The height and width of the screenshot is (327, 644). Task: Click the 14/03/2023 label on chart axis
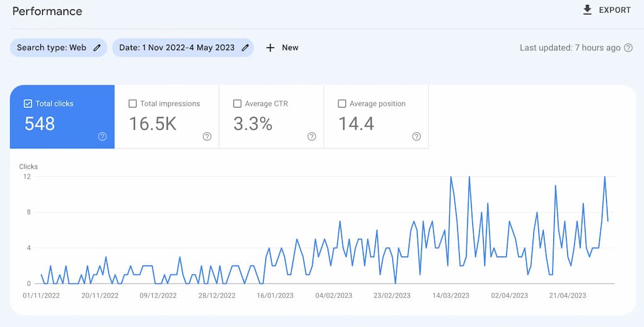tap(450, 296)
